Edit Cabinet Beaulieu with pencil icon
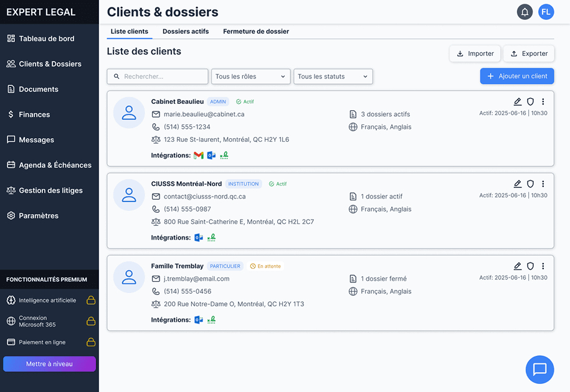The width and height of the screenshot is (570, 392). (517, 102)
